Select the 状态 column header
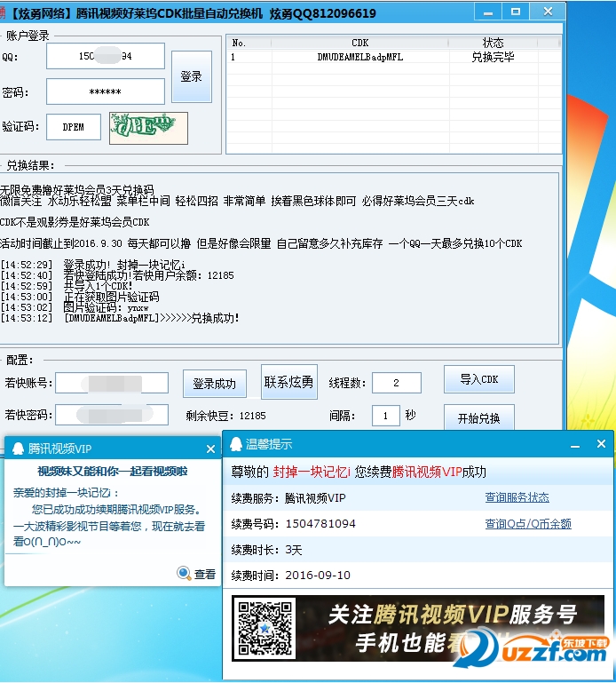Screen dimensions: 616x683 pos(494,43)
